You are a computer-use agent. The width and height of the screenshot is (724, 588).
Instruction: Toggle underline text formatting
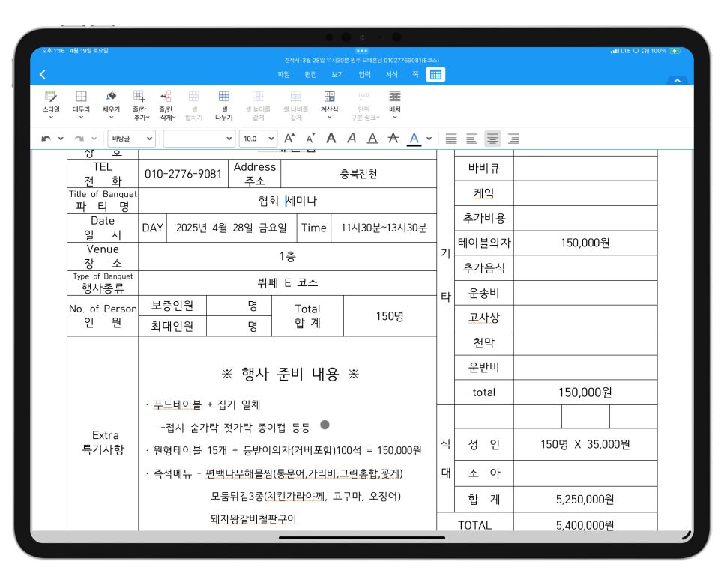(372, 139)
